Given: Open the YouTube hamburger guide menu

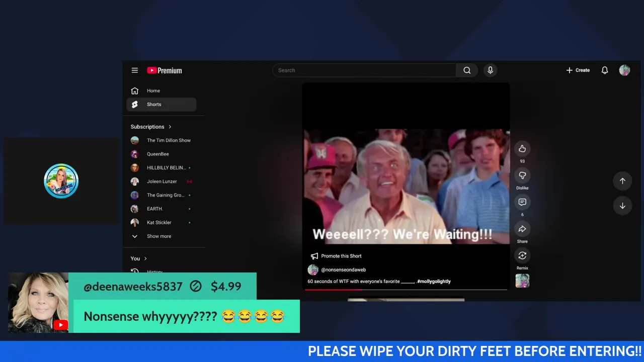Looking at the screenshot, I should click(x=135, y=70).
